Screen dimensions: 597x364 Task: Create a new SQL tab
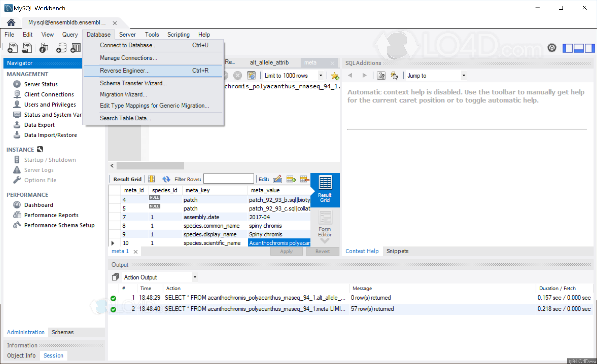tap(12, 47)
